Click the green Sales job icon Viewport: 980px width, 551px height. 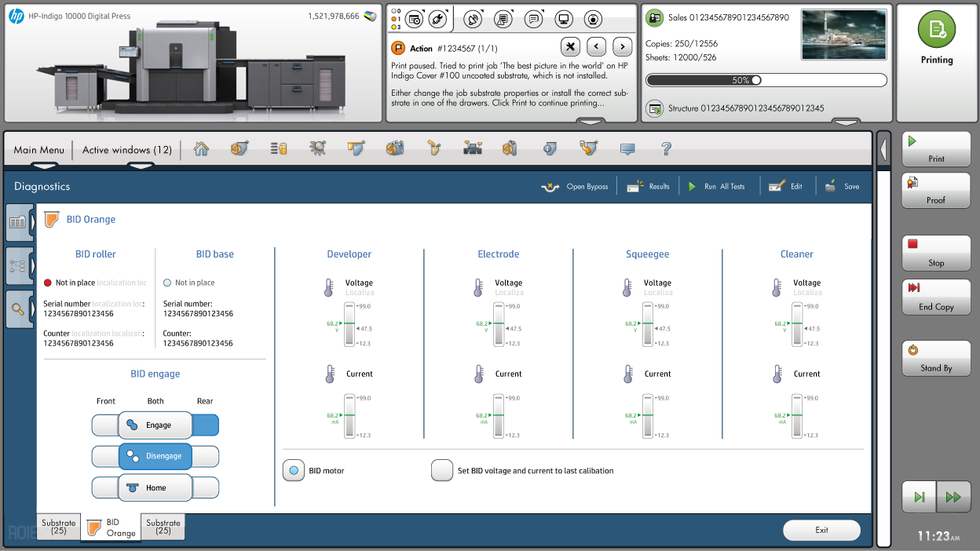tap(654, 16)
